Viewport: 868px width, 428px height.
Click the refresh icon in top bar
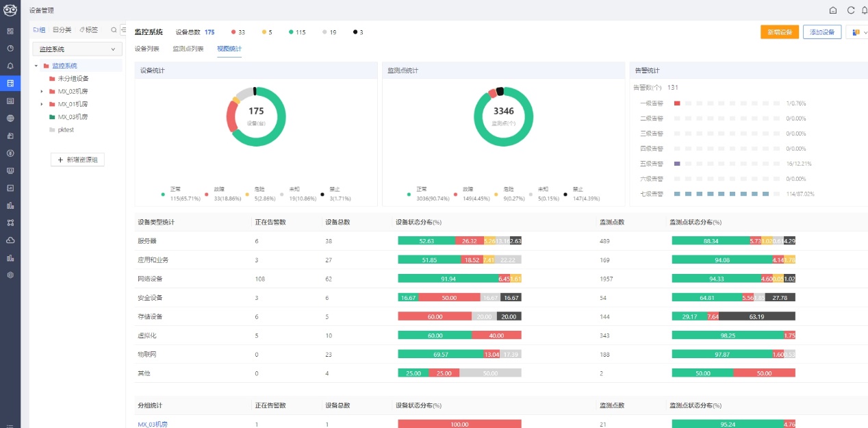click(x=851, y=10)
